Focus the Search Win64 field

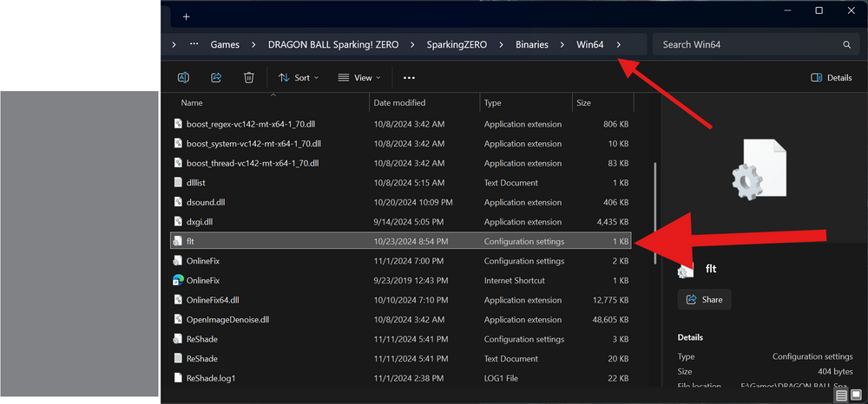coord(754,45)
